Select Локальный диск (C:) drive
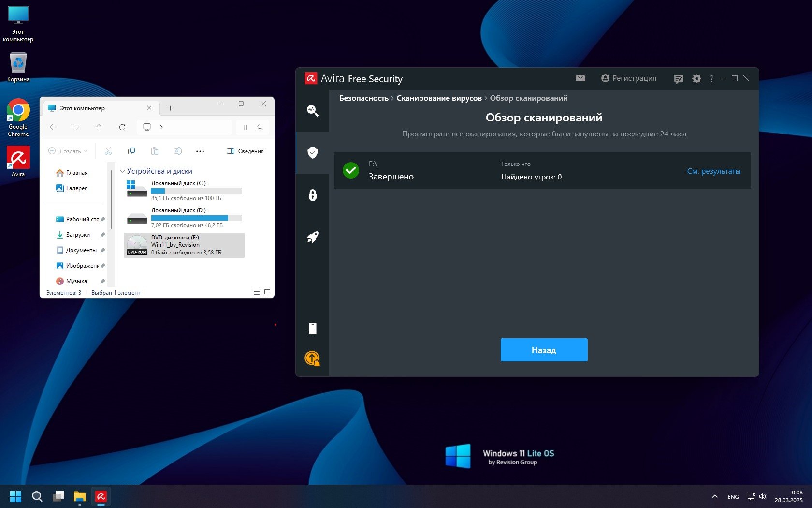812x508 pixels. tap(184, 191)
